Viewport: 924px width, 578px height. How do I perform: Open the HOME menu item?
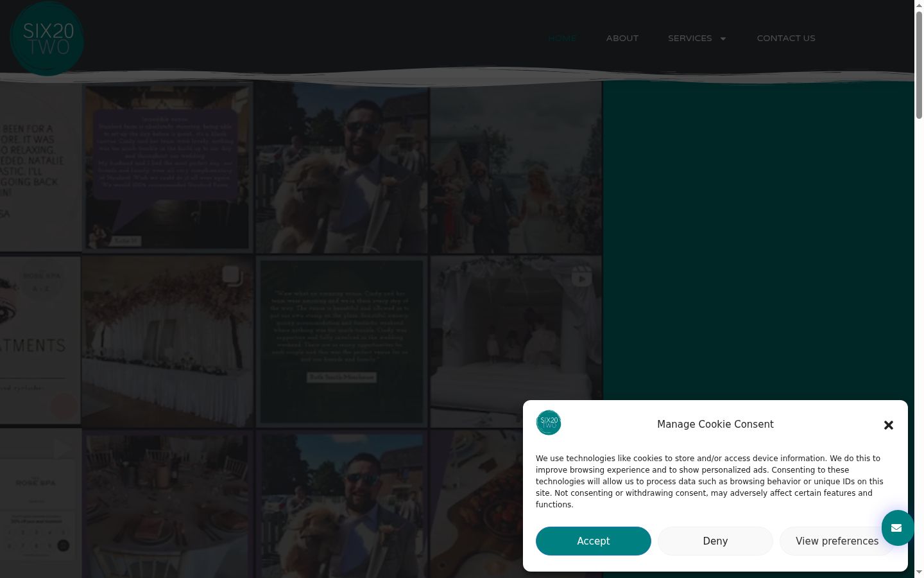(x=562, y=38)
